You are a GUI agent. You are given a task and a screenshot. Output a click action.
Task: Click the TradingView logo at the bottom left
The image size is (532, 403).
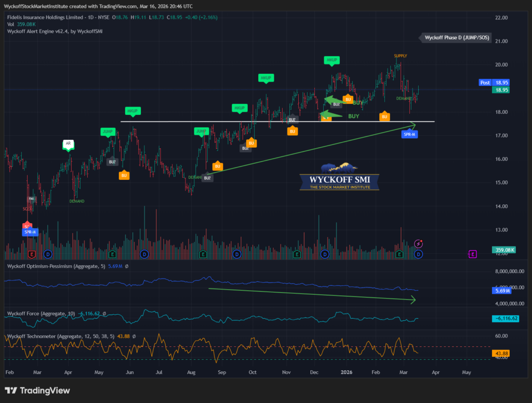tap(37, 391)
